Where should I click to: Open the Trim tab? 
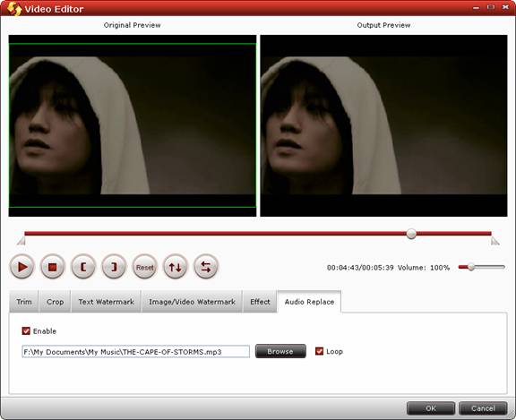[x=24, y=301]
